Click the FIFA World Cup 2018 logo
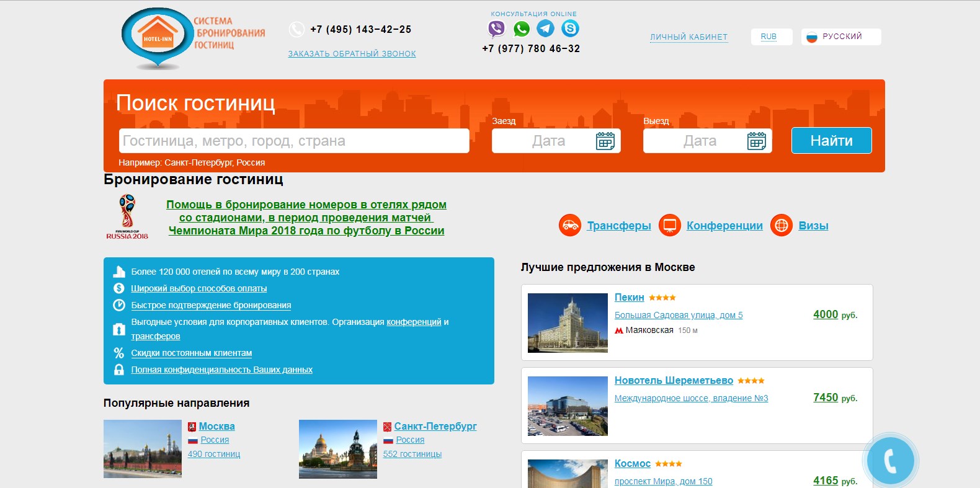The image size is (980, 488). [x=127, y=217]
